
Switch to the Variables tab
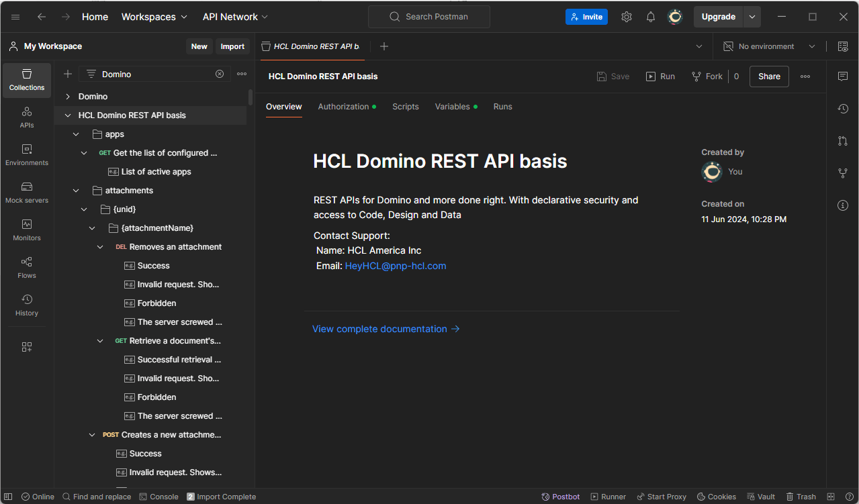click(452, 107)
